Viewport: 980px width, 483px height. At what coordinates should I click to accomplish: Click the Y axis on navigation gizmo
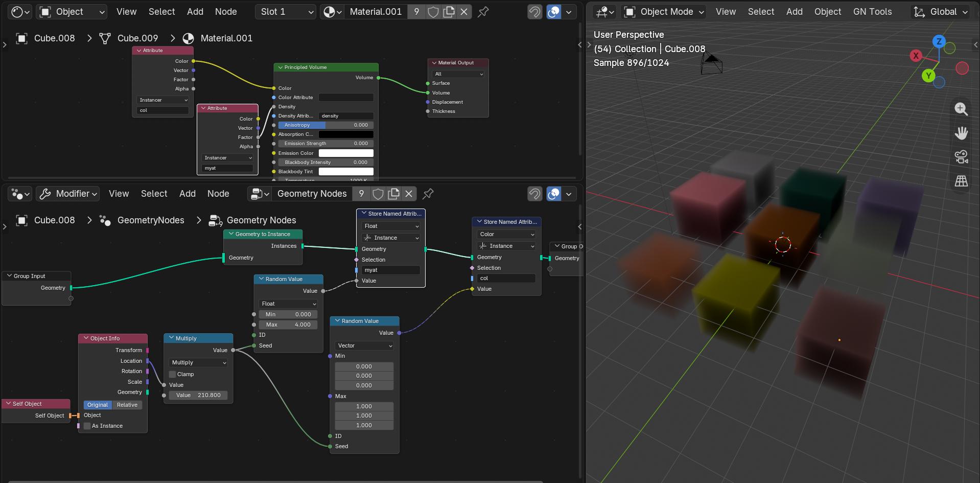tap(928, 76)
